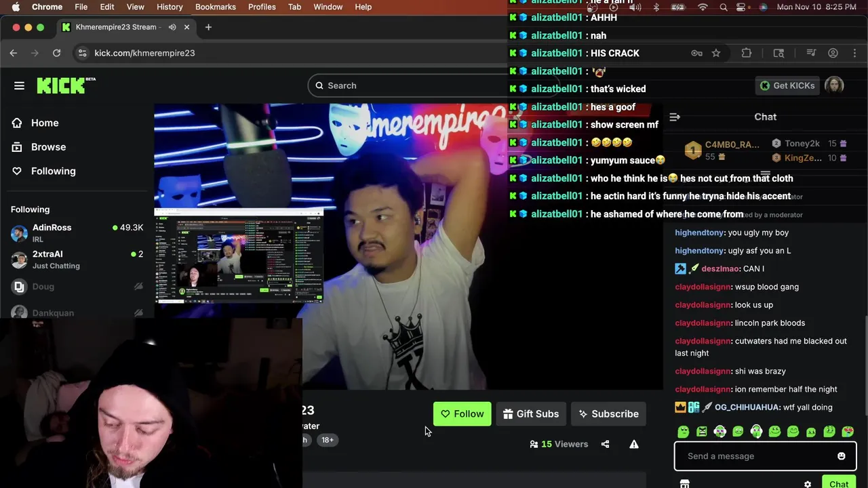Open the Kick hamburger sidebar menu

[19, 85]
